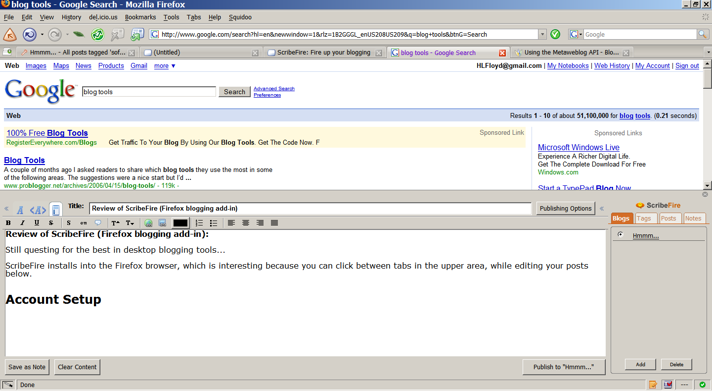Screen dimensions: 712x391
Task: Open the History menu
Action: (71, 17)
